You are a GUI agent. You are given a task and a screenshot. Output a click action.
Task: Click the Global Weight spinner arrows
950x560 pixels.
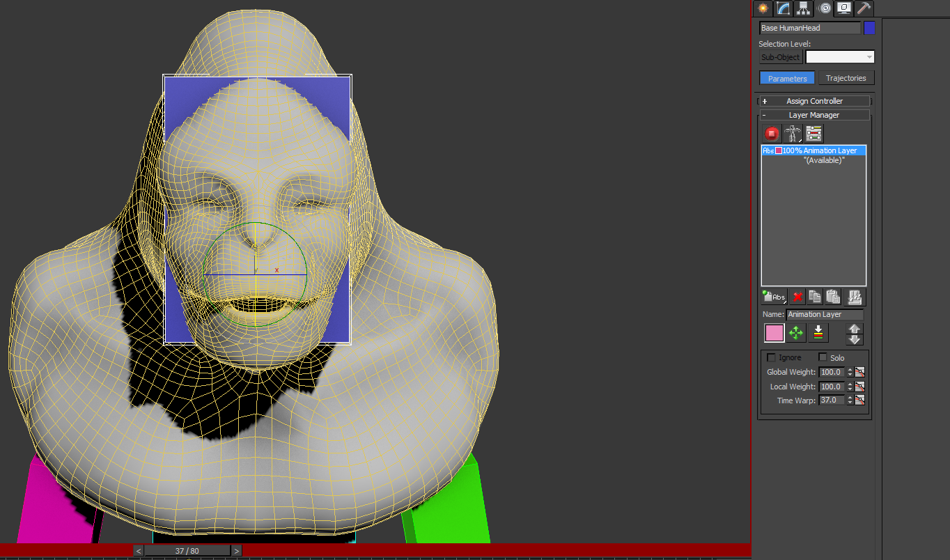pyautogui.click(x=850, y=372)
